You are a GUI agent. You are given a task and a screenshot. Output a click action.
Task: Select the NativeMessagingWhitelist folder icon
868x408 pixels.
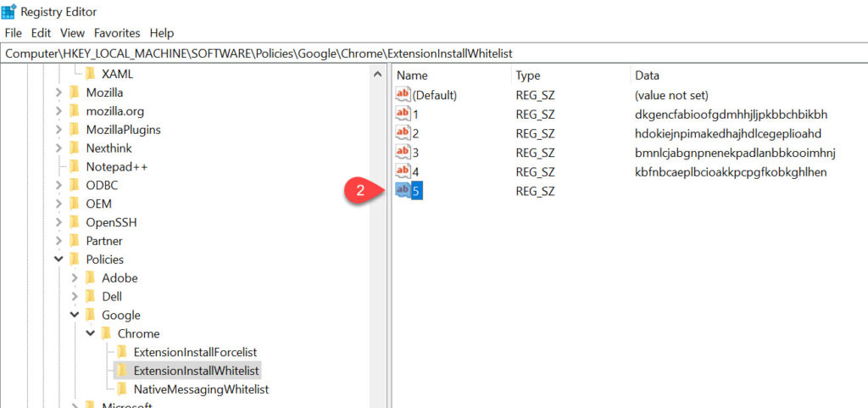coord(122,389)
